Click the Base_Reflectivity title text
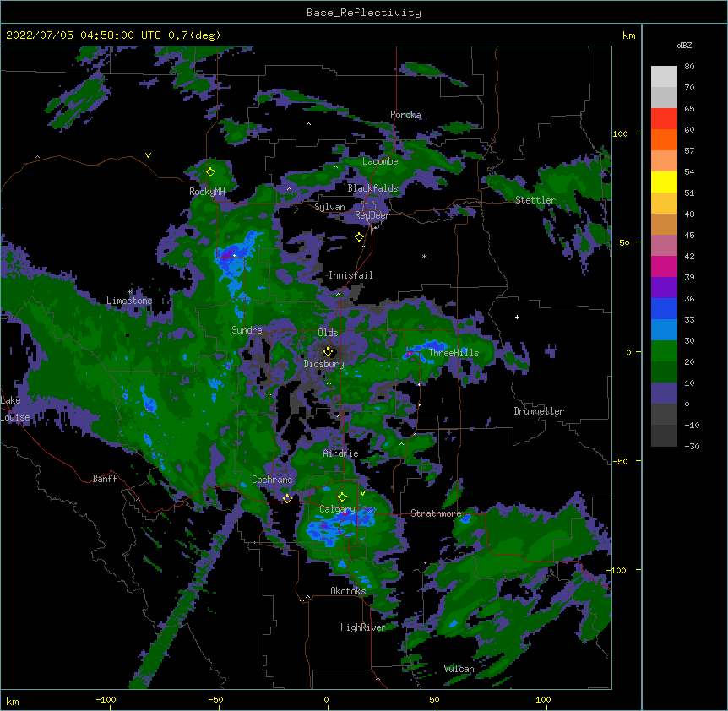This screenshot has height=711, width=728. click(x=364, y=13)
